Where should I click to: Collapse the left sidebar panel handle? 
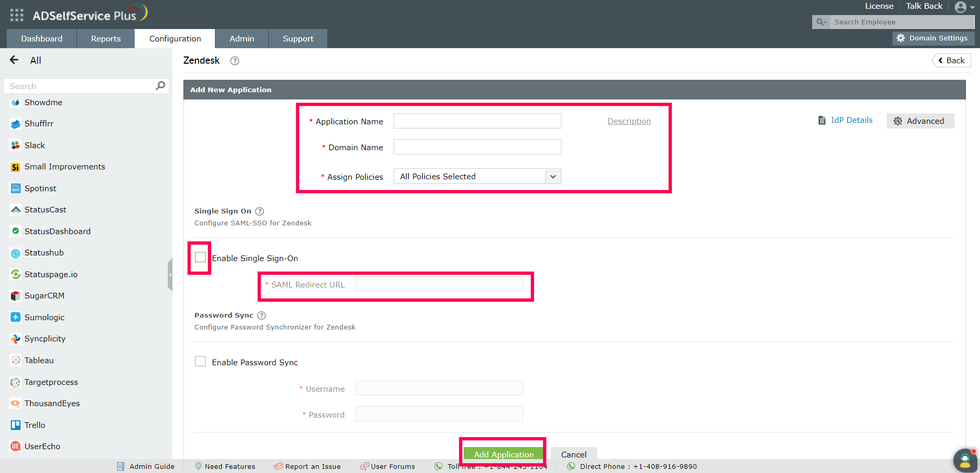click(x=170, y=275)
